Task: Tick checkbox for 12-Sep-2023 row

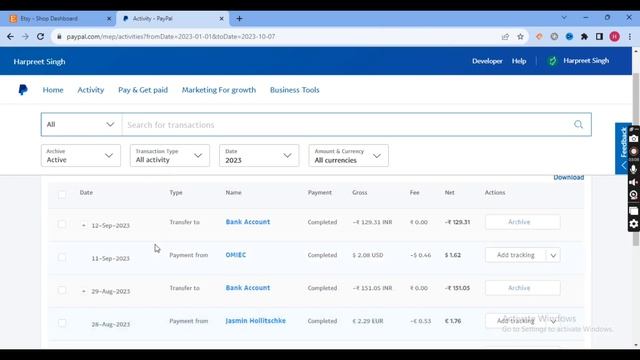Action: pos(62,224)
